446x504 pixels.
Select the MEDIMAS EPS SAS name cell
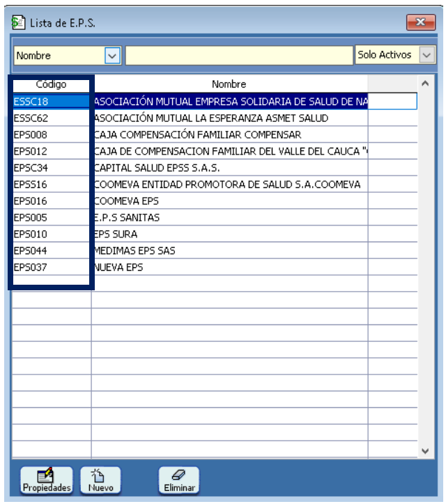point(230,251)
